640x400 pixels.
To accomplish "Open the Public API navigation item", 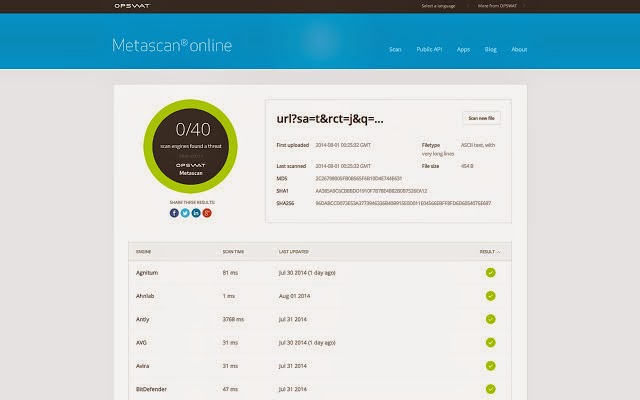I will coord(429,49).
